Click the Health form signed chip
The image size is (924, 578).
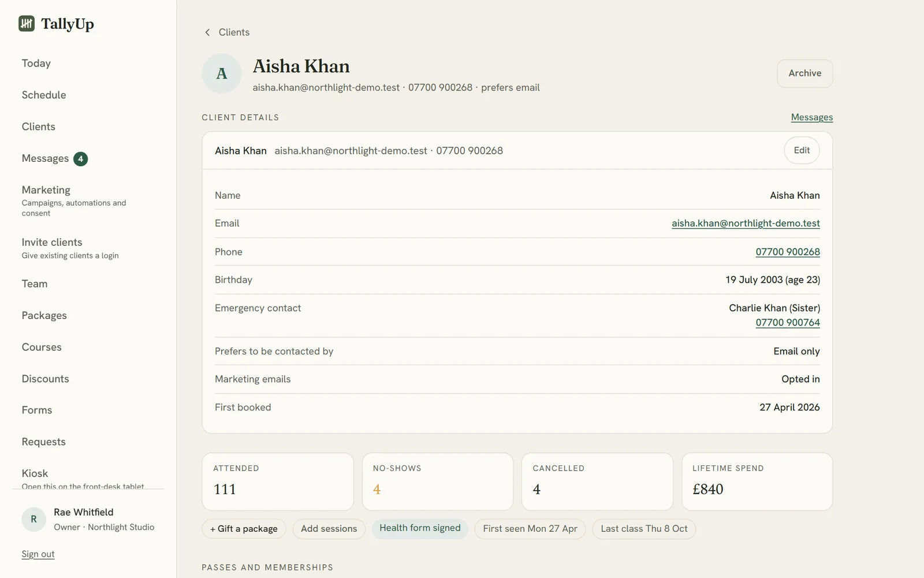(x=420, y=528)
